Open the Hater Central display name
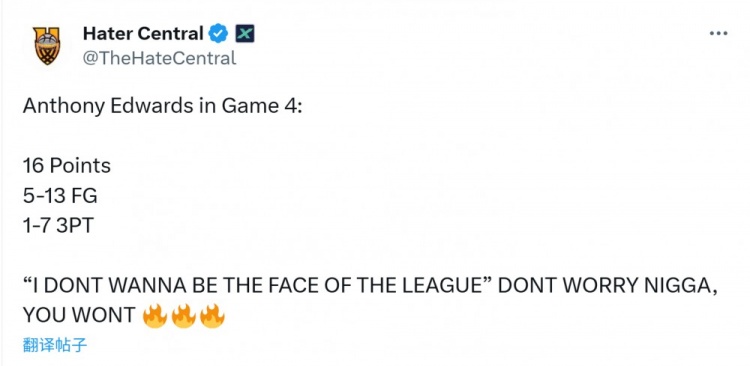Screen dimensions: 750x366 point(143,33)
